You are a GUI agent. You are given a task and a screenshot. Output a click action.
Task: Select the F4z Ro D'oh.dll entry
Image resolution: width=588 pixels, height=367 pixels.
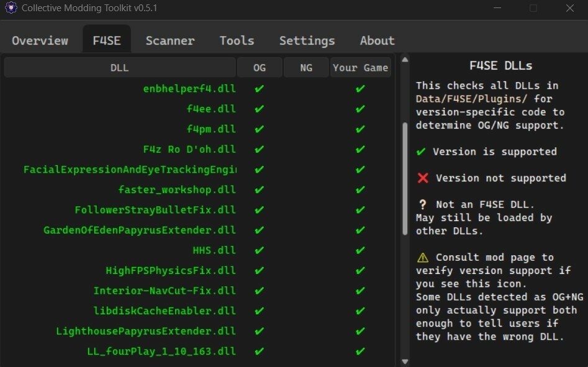[x=189, y=150]
